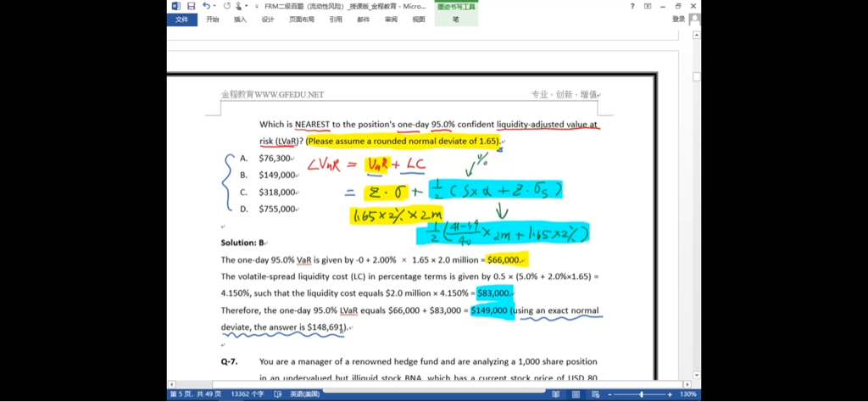Click the zoom slider in status bar
Viewport: 868px width, 402px height.
point(643,394)
